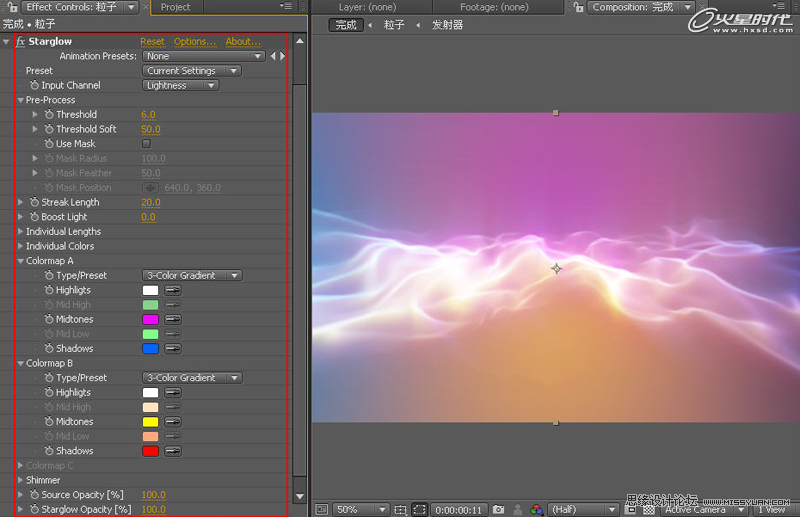Switch to the Project tab
Viewport: 800px width, 517px height.
175,7
